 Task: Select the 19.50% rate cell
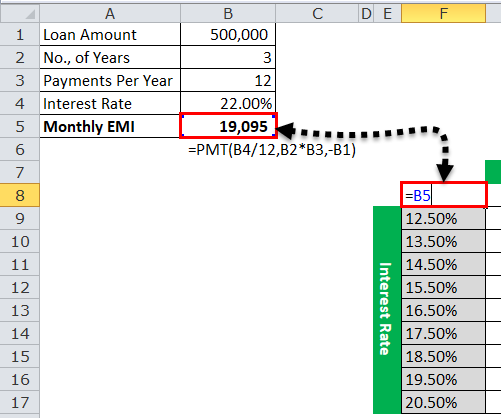click(x=444, y=379)
